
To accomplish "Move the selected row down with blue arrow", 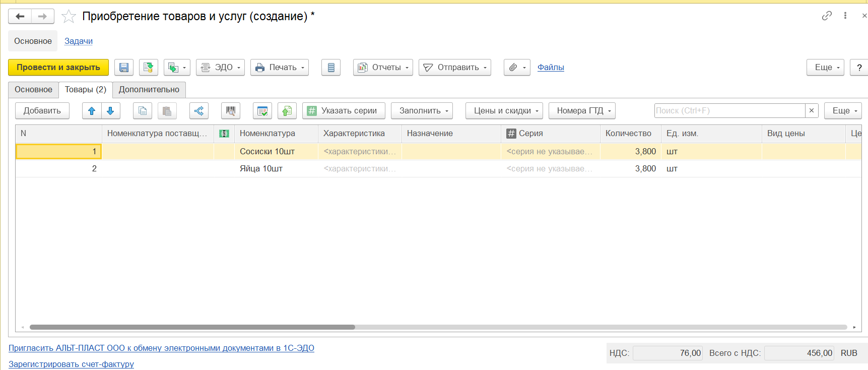I will tap(111, 111).
